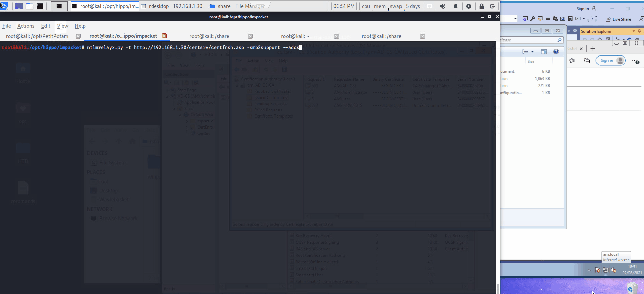Launch the file manager from the panel

[x=30, y=6]
